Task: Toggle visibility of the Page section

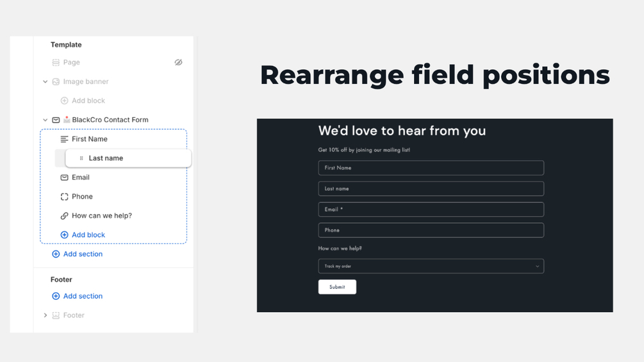Action: 178,62
